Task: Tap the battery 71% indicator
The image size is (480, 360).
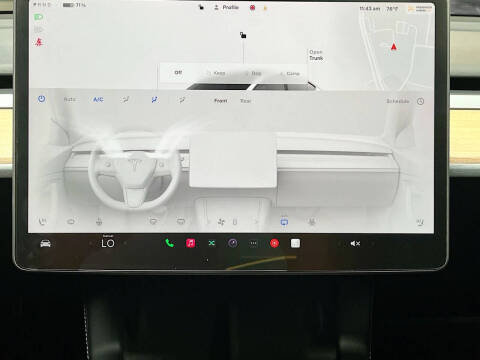Action: pos(75,5)
